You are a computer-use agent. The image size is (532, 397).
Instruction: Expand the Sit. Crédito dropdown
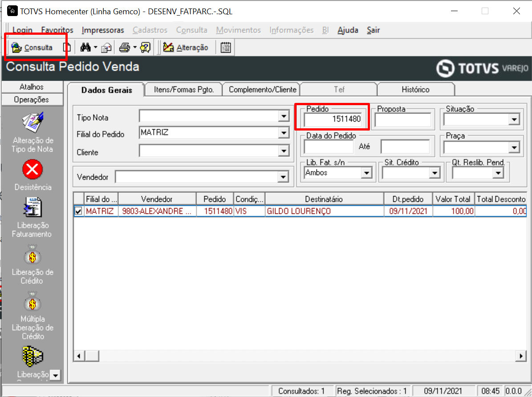pos(435,173)
